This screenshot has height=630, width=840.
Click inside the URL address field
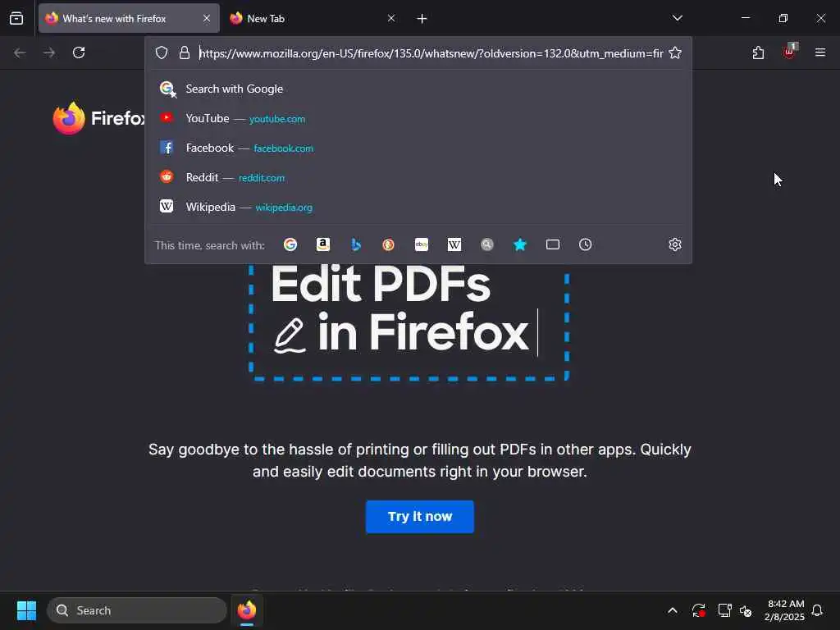(x=431, y=53)
